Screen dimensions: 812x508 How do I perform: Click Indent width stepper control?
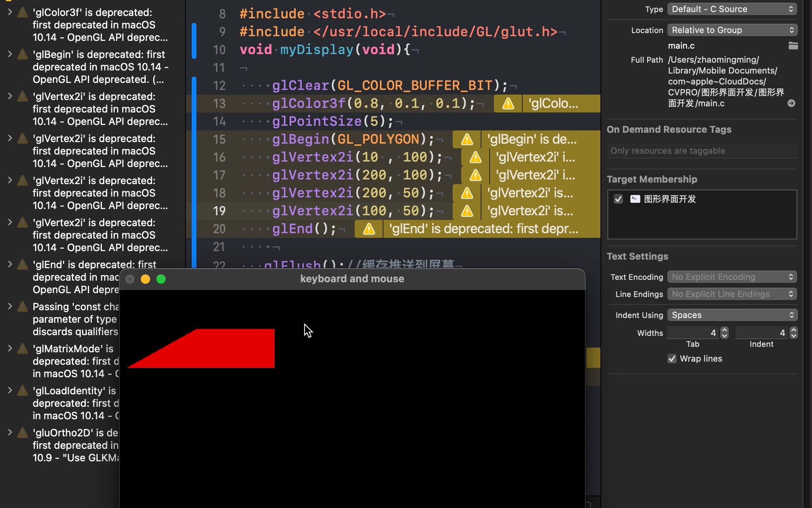point(793,333)
